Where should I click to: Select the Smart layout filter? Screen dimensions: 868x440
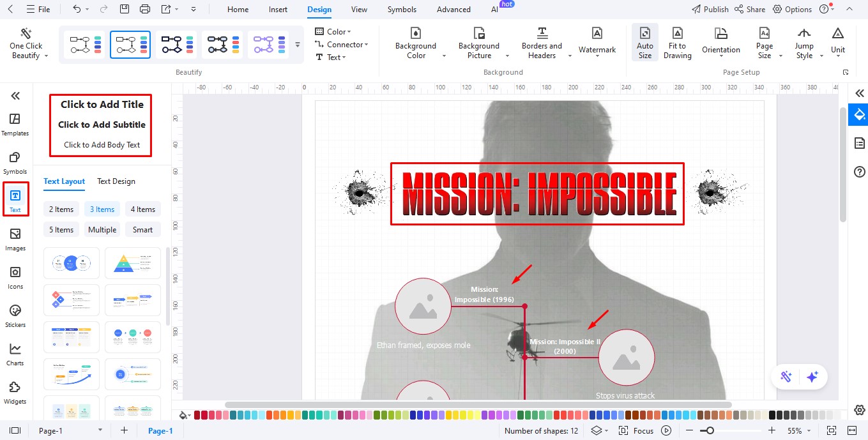[x=143, y=230]
